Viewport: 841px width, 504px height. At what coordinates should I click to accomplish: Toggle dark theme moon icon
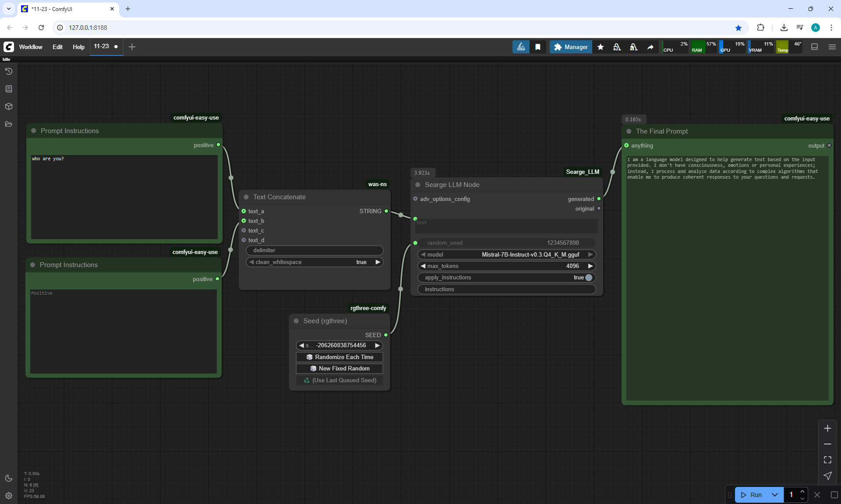[x=8, y=478]
